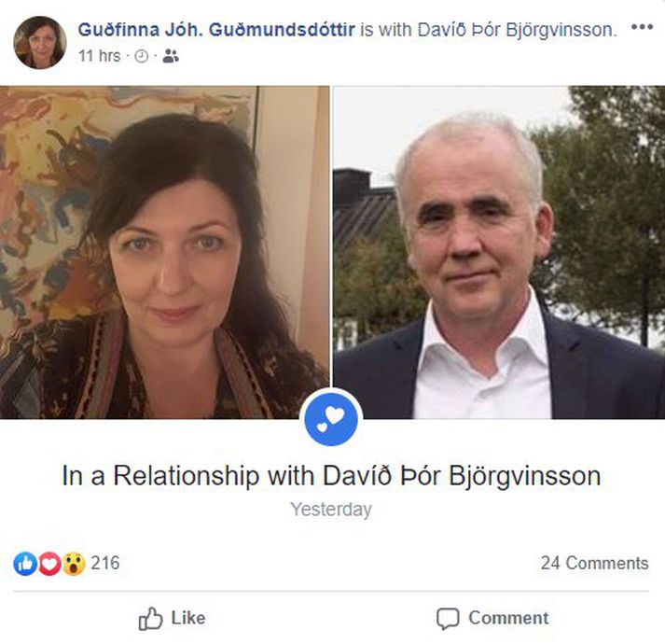Open Guðfinna Jóh. Guðmundsdóttir's profile link

coord(216,30)
